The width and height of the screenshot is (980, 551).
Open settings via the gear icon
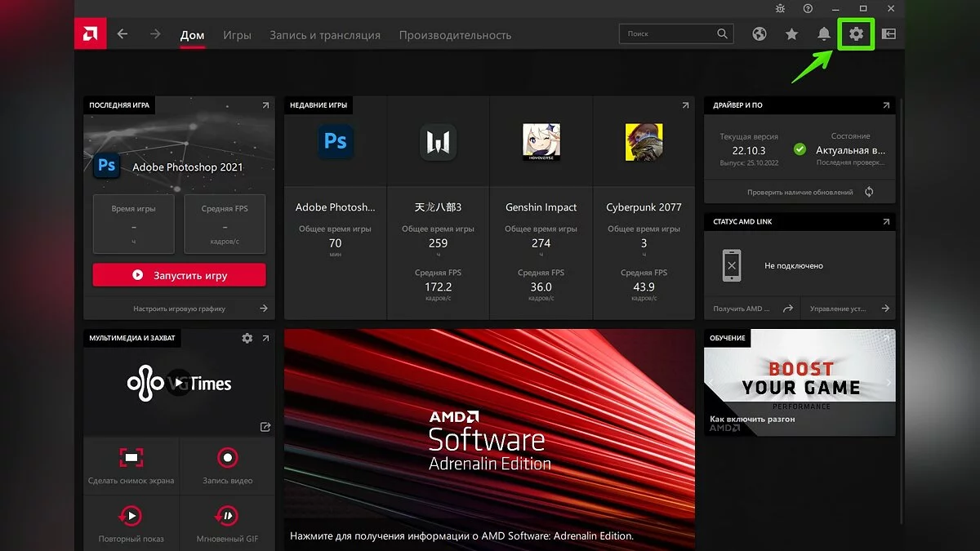click(x=856, y=34)
